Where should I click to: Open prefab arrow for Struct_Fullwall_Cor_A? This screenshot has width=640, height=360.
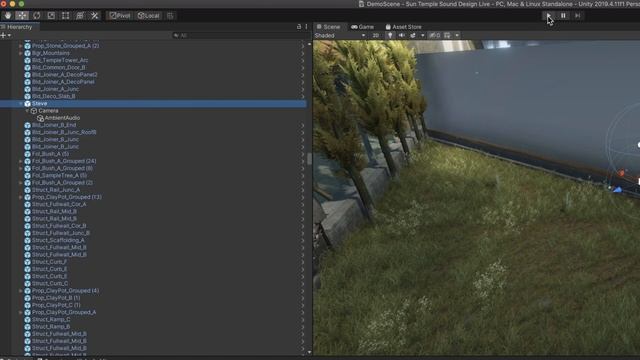tap(303, 204)
